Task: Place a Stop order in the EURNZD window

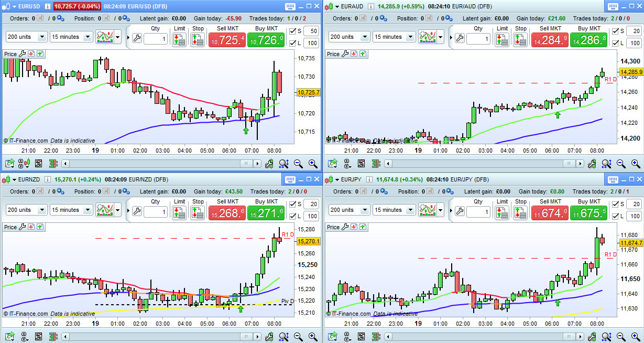Action: (x=198, y=212)
